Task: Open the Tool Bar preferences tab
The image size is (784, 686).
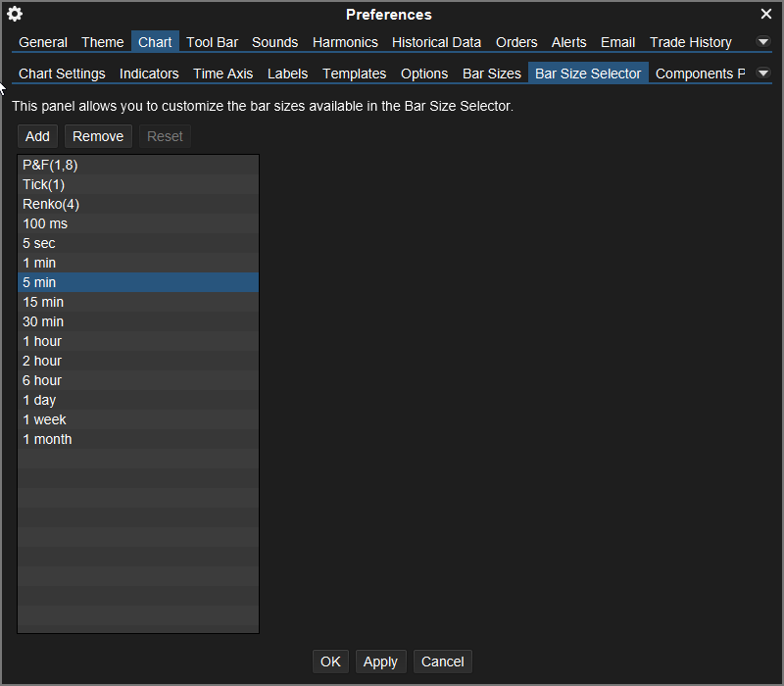Action: click(x=213, y=42)
